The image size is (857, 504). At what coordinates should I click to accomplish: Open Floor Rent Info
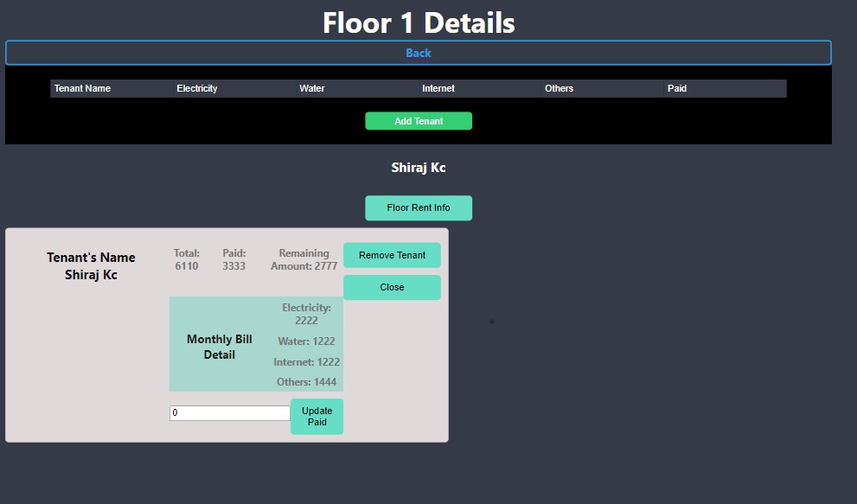point(419,207)
